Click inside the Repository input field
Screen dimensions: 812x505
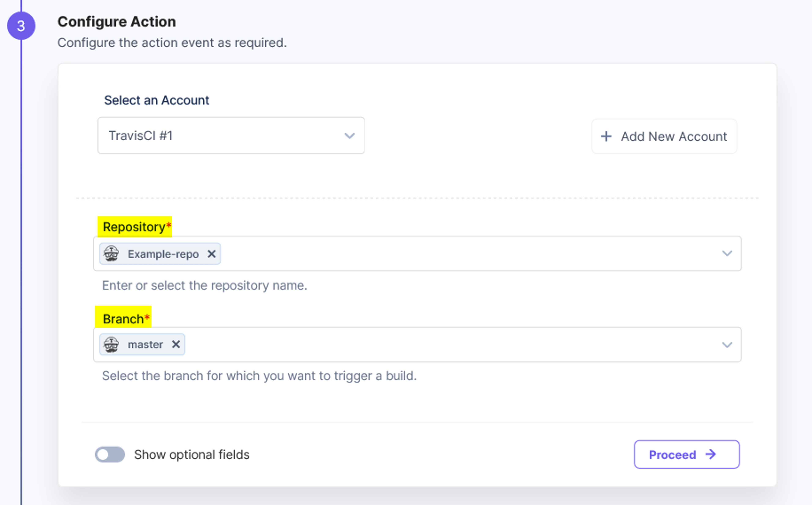tap(417, 253)
